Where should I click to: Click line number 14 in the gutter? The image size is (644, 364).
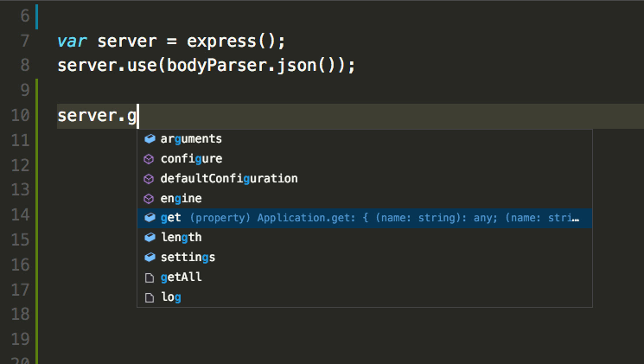tap(20, 214)
